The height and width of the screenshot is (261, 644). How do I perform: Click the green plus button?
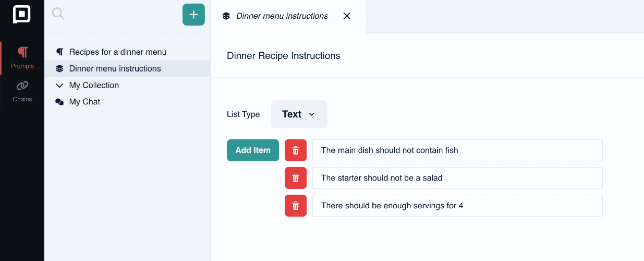point(193,15)
